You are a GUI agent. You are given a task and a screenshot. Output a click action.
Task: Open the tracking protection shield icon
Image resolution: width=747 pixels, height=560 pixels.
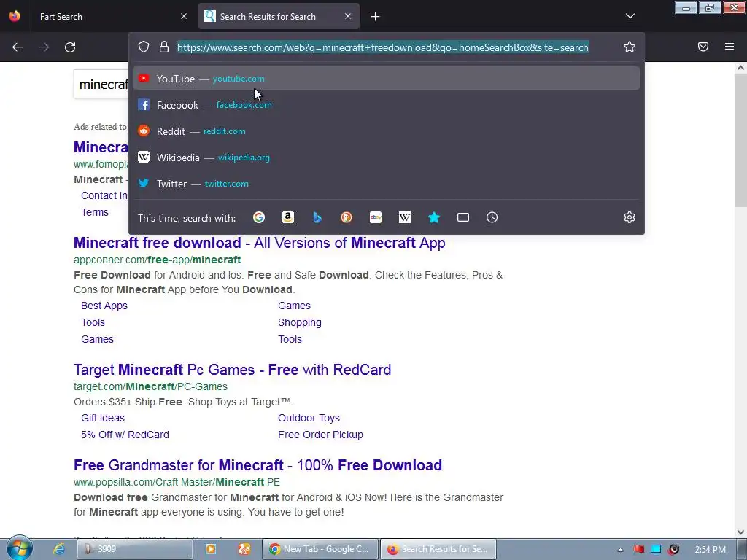[x=144, y=47]
